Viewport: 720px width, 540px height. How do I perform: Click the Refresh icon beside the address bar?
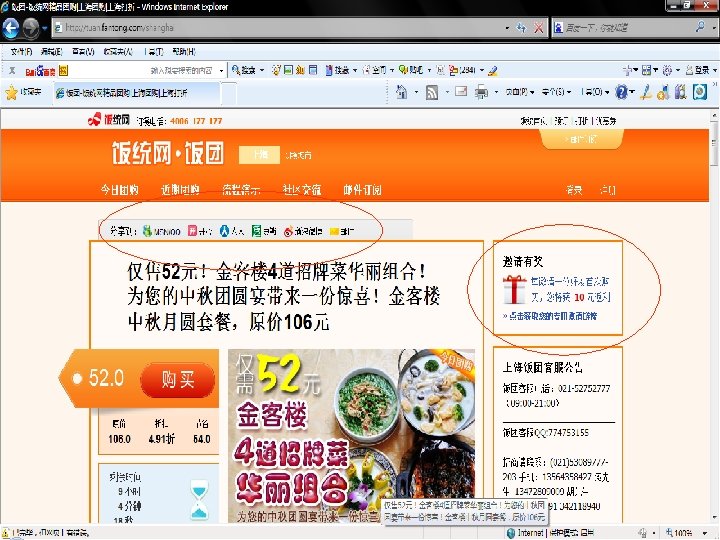[521, 28]
